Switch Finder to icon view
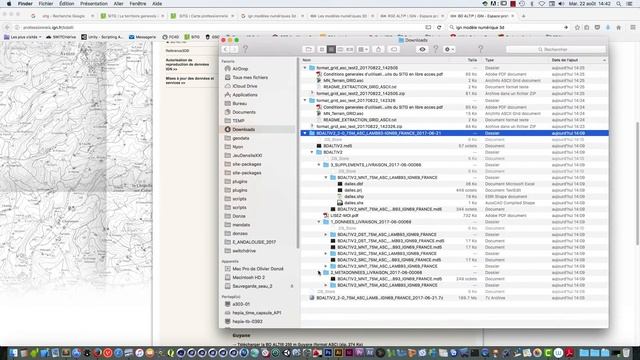The height and width of the screenshot is (360, 640). [322, 49]
